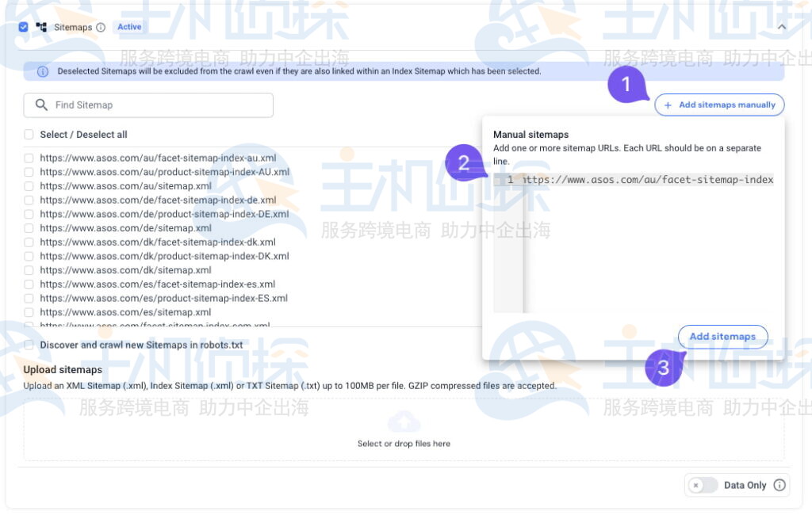Screen dimensions: 812x515
Task: Click the plus icon on Add sitemaps manually
Action: click(x=669, y=105)
